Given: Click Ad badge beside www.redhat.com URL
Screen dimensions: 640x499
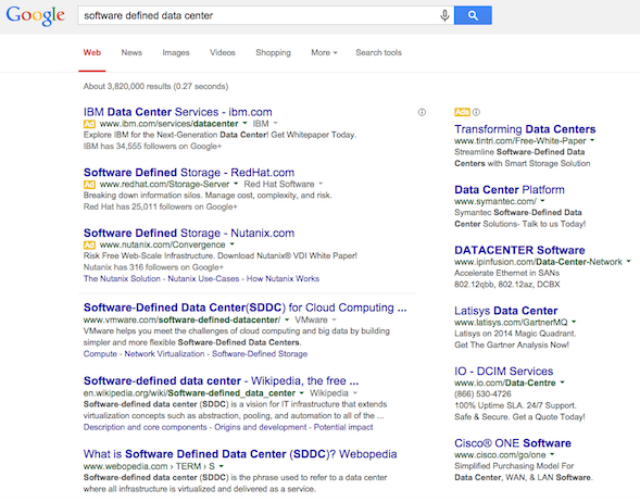Looking at the screenshot, I should click(x=89, y=184).
